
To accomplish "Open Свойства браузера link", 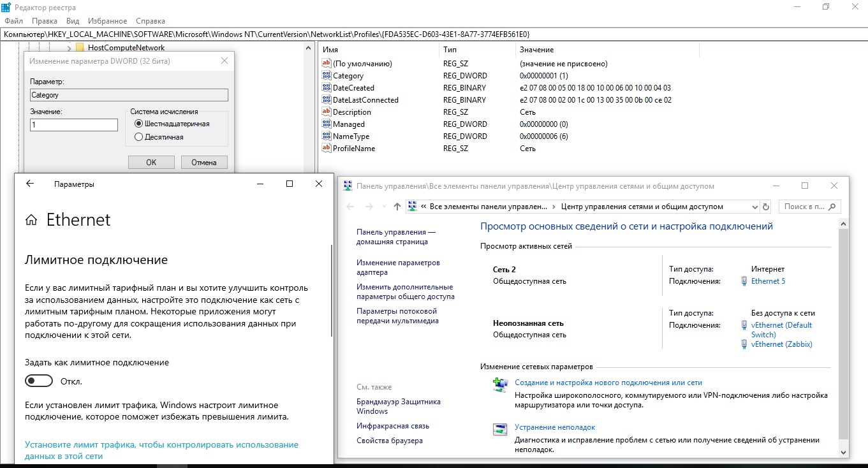I will pyautogui.click(x=390, y=441).
